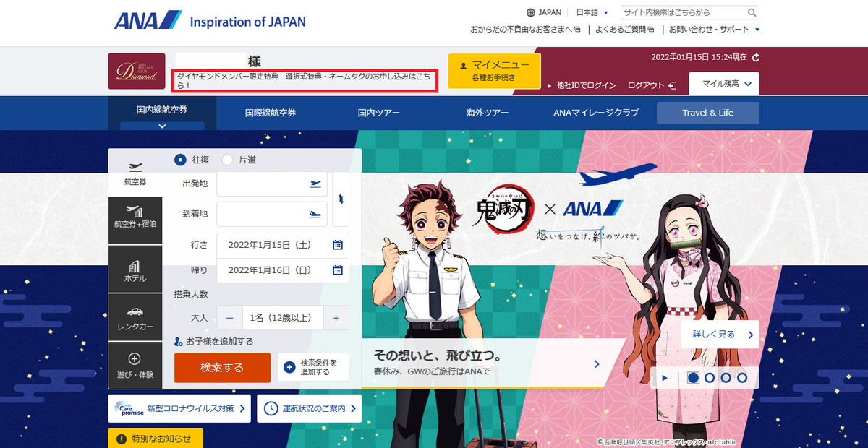Click the blue plus icon in 検索条件を追加する
The width and height of the screenshot is (868, 448).
[x=289, y=367]
